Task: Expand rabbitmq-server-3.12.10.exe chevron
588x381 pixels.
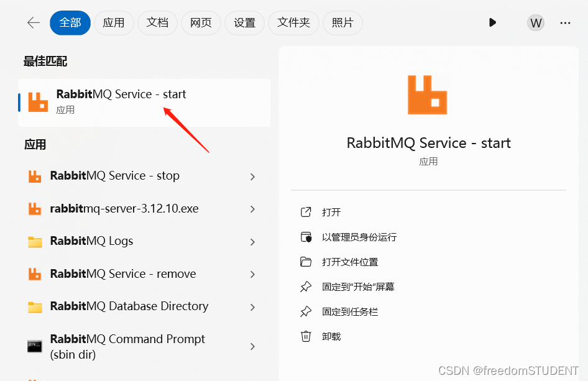Action: (252, 209)
